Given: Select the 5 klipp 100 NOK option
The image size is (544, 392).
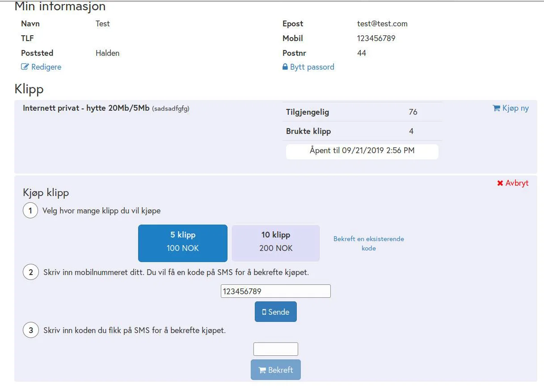Looking at the screenshot, I should 183,243.
